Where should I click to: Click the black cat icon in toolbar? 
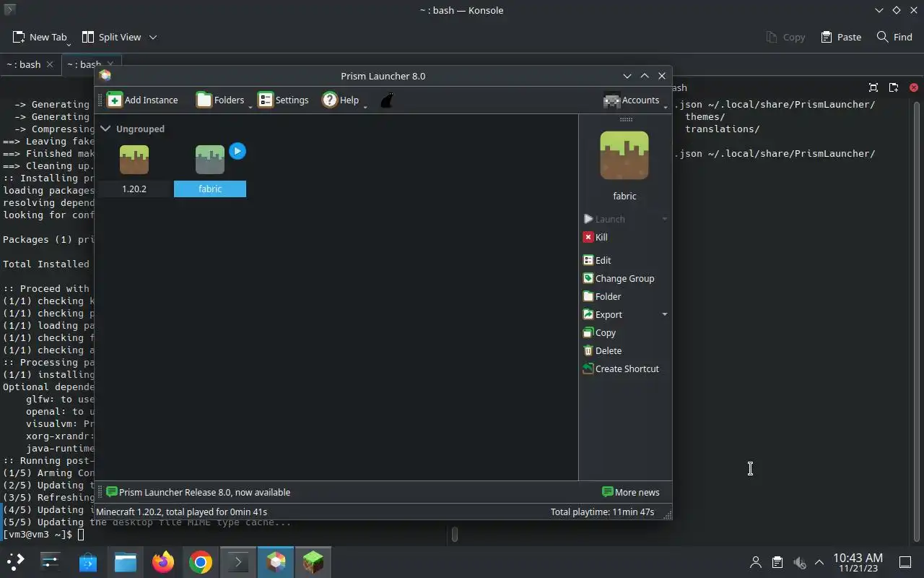[387, 100]
